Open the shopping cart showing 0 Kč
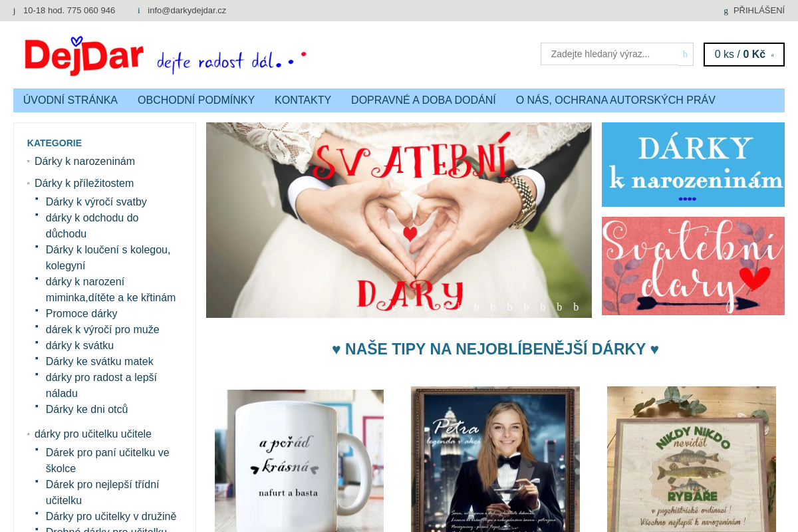The width and height of the screenshot is (798, 532). pyautogui.click(x=743, y=55)
